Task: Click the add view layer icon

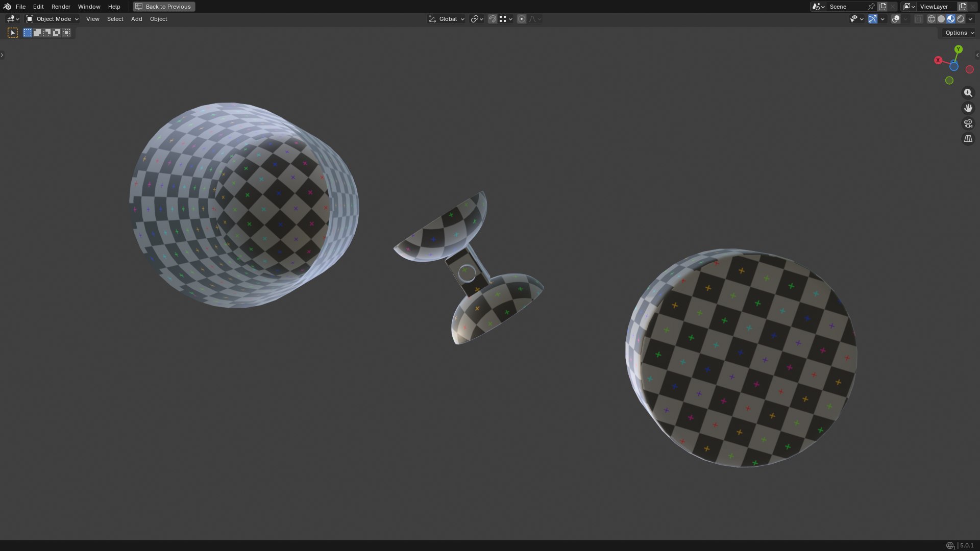Action: pyautogui.click(x=963, y=7)
